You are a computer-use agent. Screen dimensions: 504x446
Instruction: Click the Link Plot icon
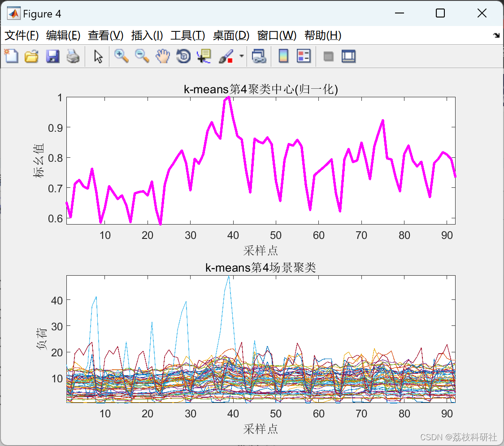point(259,56)
